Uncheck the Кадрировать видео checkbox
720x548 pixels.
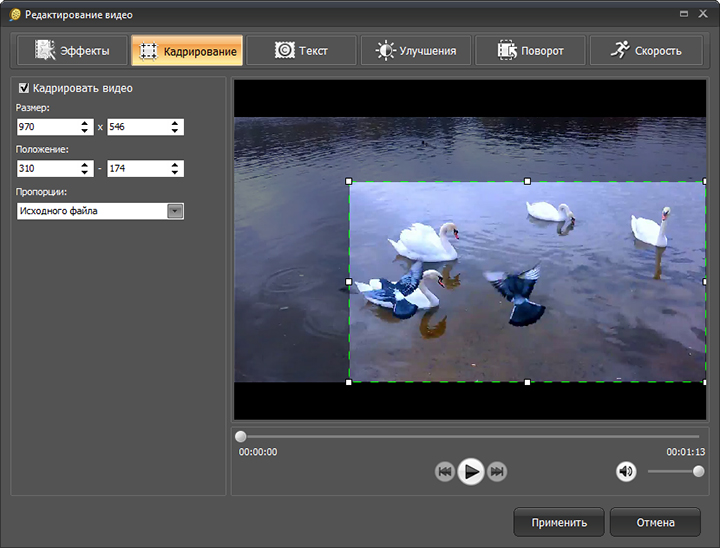24,88
